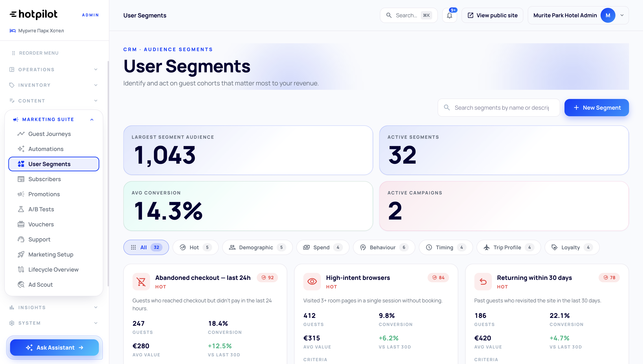
Task: Click the user avatar M circle
Action: click(608, 15)
